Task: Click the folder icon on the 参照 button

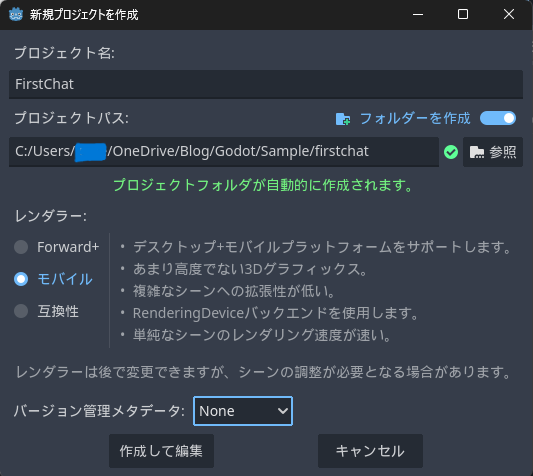Action: click(x=477, y=152)
